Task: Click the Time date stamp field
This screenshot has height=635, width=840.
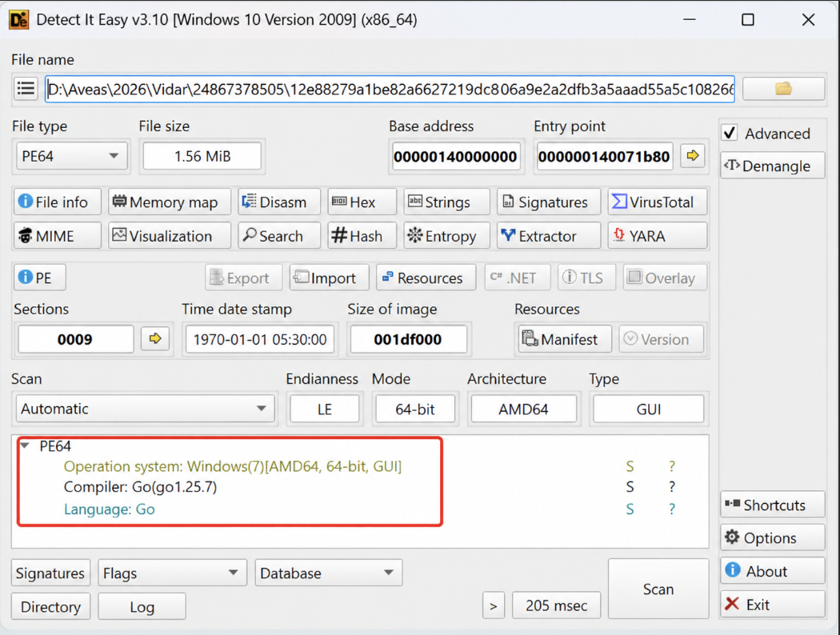Action: point(260,339)
